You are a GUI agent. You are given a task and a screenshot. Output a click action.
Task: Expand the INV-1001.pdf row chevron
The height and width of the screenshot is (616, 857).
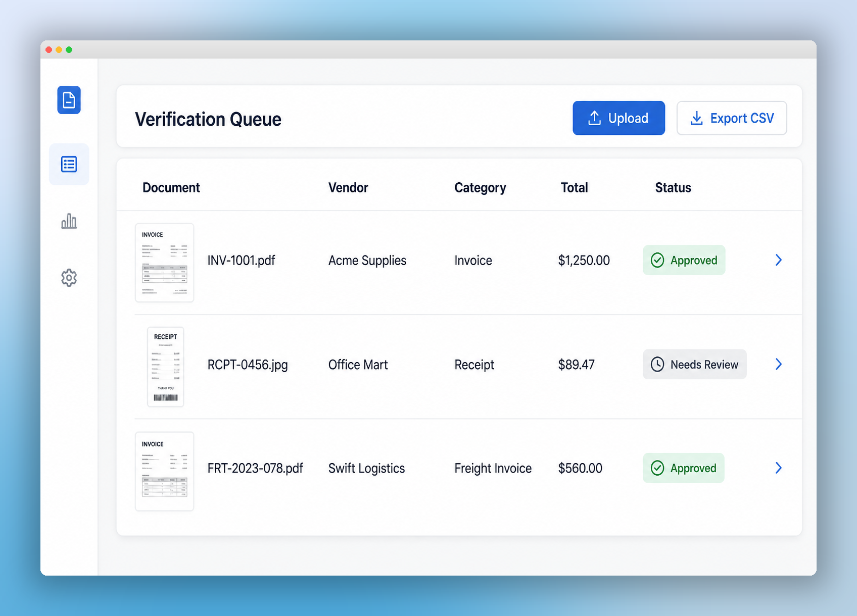779,260
